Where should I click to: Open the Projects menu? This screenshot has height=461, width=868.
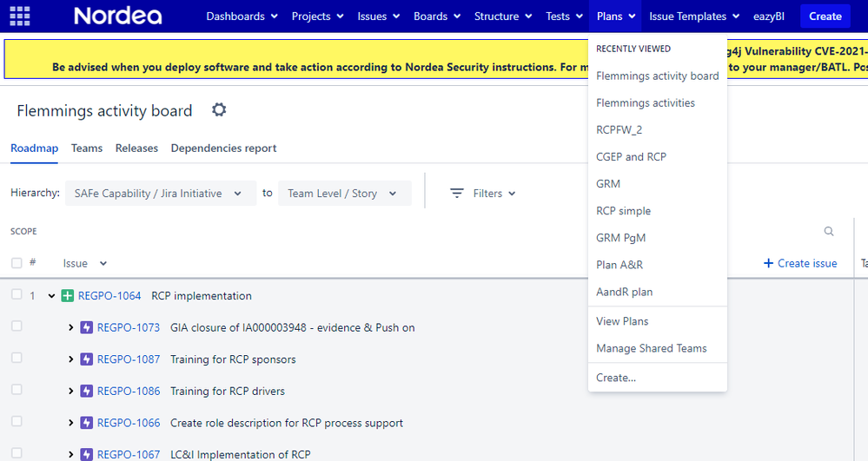coord(318,16)
